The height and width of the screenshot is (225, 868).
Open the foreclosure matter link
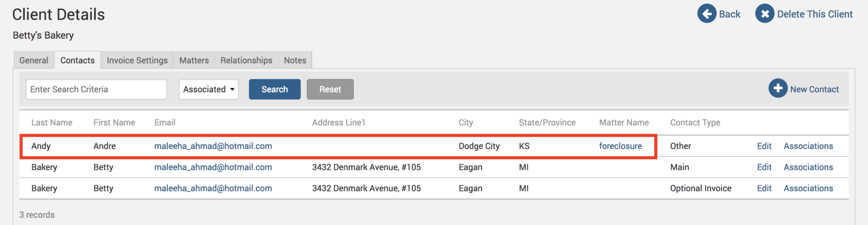point(620,146)
